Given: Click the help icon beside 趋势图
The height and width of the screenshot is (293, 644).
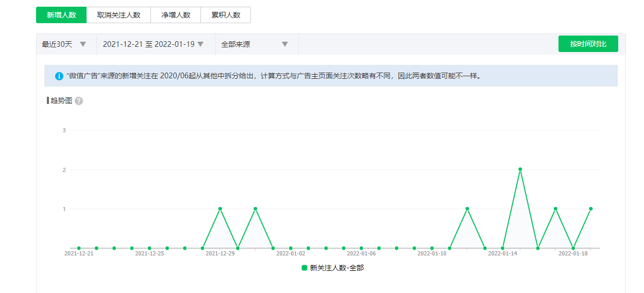Looking at the screenshot, I should tap(79, 101).
